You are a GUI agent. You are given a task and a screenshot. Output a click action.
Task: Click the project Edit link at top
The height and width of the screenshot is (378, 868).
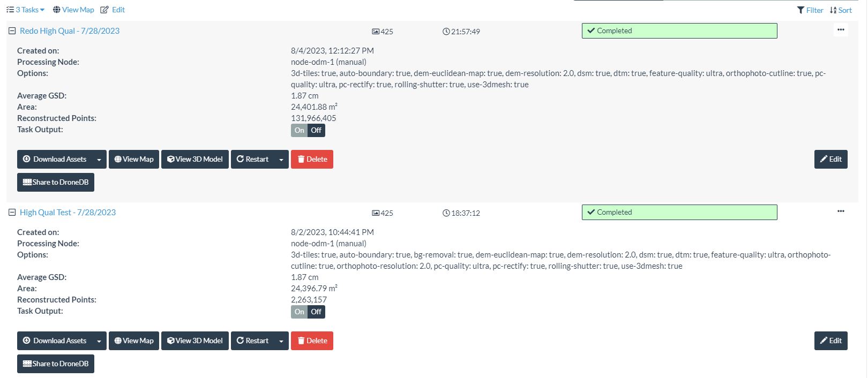[113, 10]
